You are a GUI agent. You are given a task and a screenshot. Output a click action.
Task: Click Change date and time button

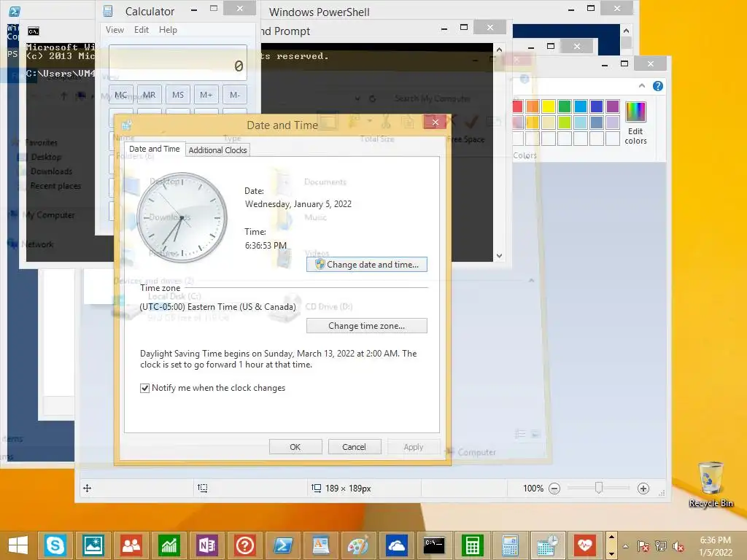coord(367,265)
